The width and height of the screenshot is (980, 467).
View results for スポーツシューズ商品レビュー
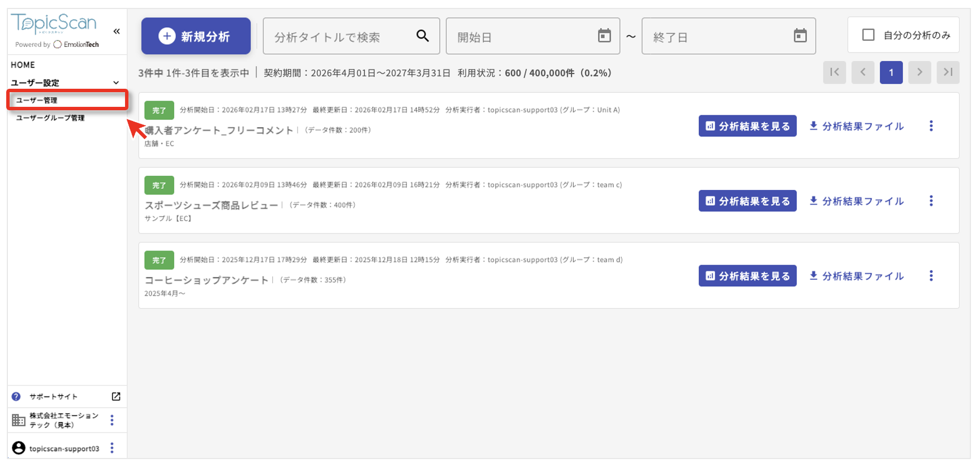click(747, 201)
